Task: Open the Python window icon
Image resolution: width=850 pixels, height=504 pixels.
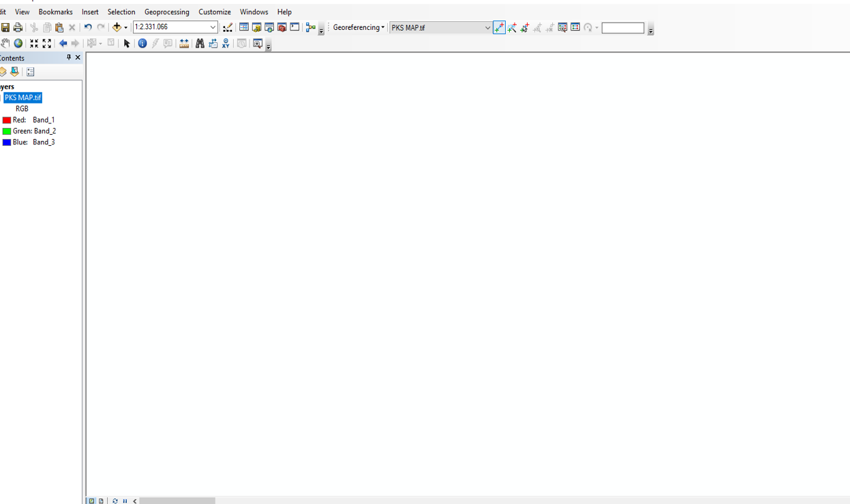Action: point(294,28)
